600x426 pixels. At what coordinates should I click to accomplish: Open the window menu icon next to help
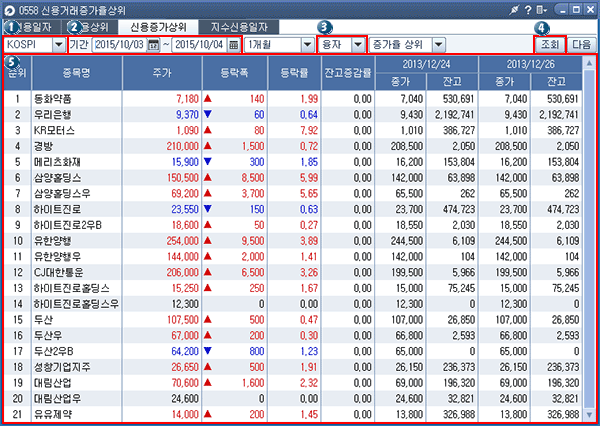click(x=541, y=10)
